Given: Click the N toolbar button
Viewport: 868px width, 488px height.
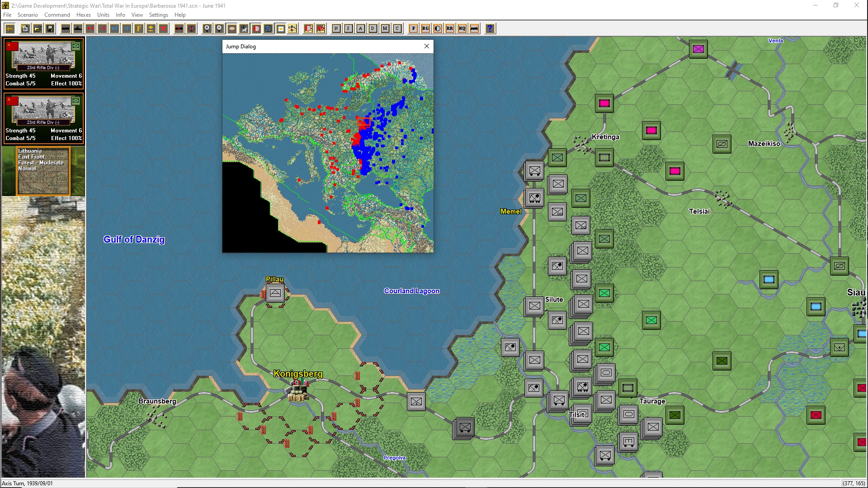Looking at the screenshot, I should 336,28.
